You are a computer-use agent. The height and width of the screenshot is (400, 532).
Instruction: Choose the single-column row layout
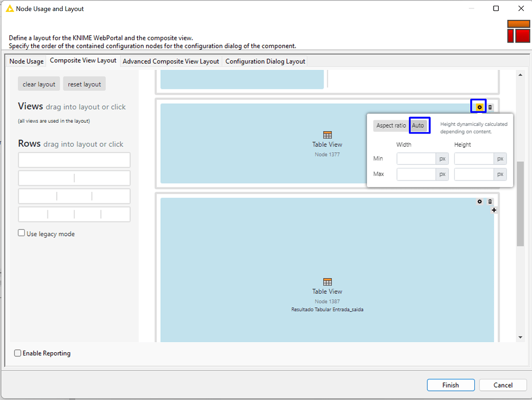(74, 160)
